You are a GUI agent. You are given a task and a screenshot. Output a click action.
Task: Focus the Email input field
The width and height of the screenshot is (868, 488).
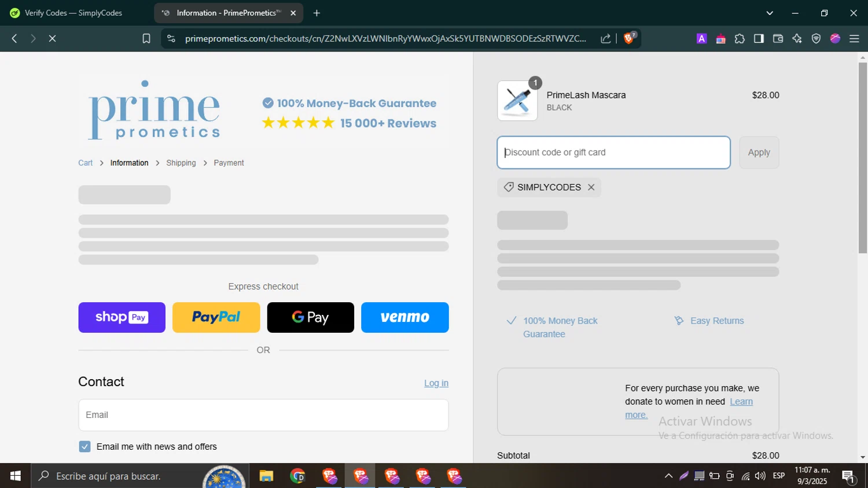[263, 415]
